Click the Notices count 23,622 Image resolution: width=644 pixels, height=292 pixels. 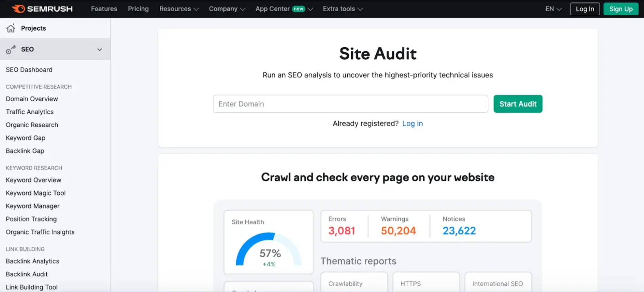point(459,231)
